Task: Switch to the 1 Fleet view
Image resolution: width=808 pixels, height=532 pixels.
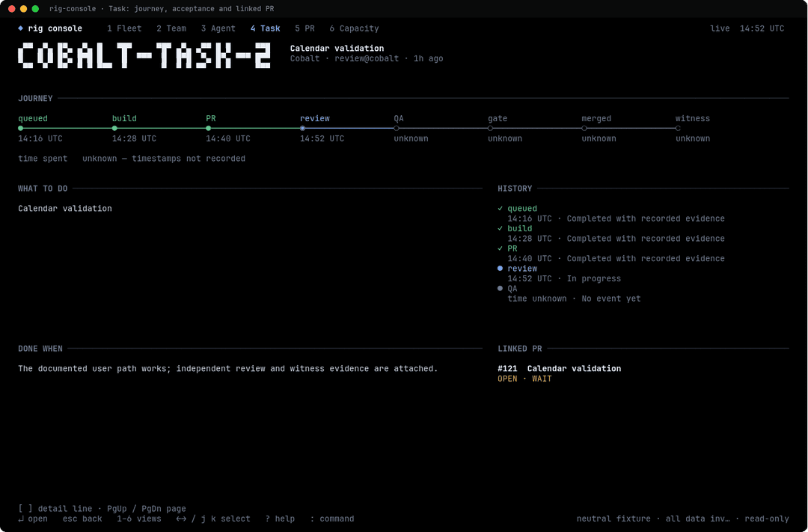Action: pyautogui.click(x=124, y=28)
